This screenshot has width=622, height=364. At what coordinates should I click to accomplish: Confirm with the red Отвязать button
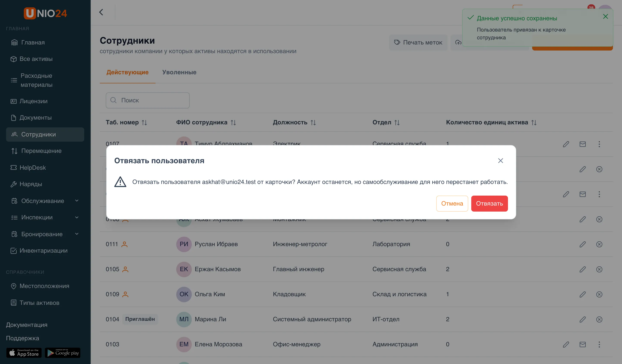point(489,203)
